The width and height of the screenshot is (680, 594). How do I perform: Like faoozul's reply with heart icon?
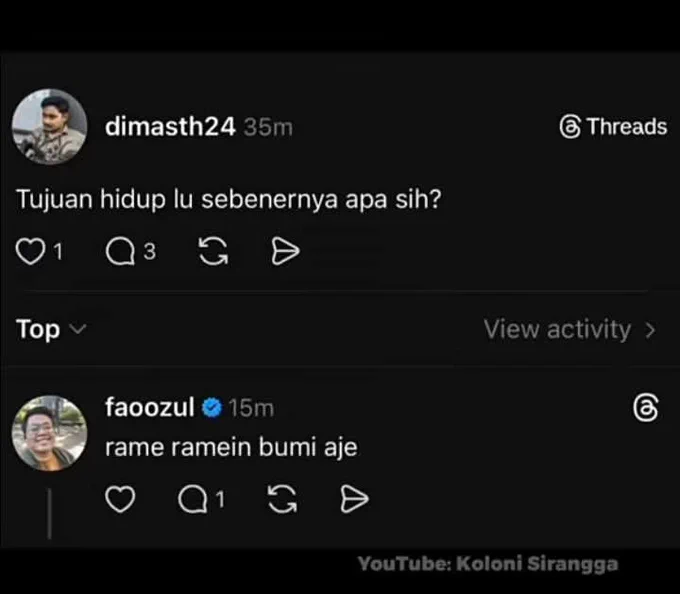tap(120, 499)
